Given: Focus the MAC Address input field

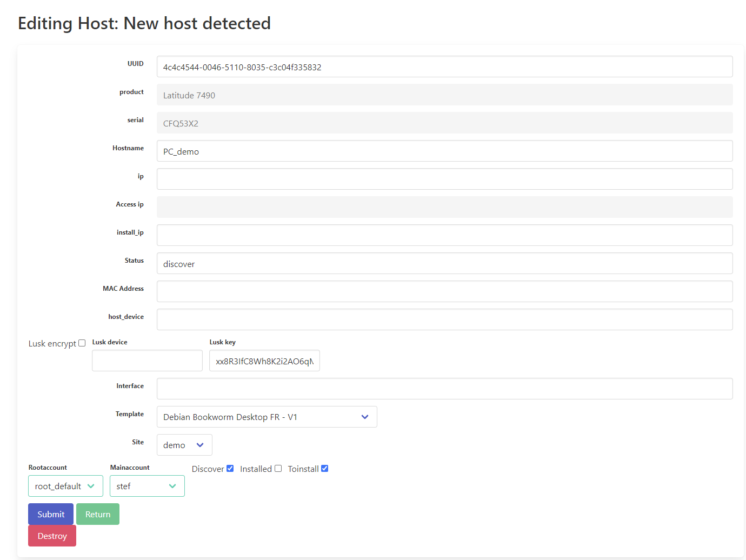Looking at the screenshot, I should (444, 291).
